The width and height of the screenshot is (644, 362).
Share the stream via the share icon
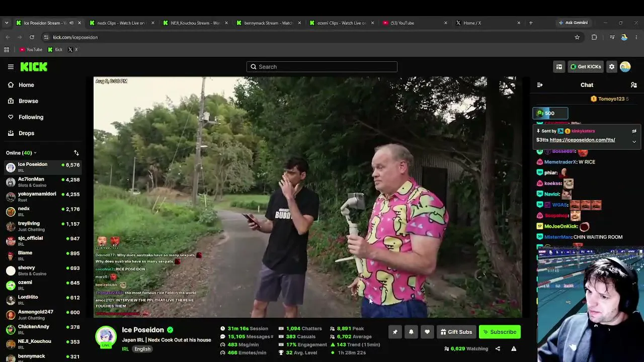click(498, 348)
